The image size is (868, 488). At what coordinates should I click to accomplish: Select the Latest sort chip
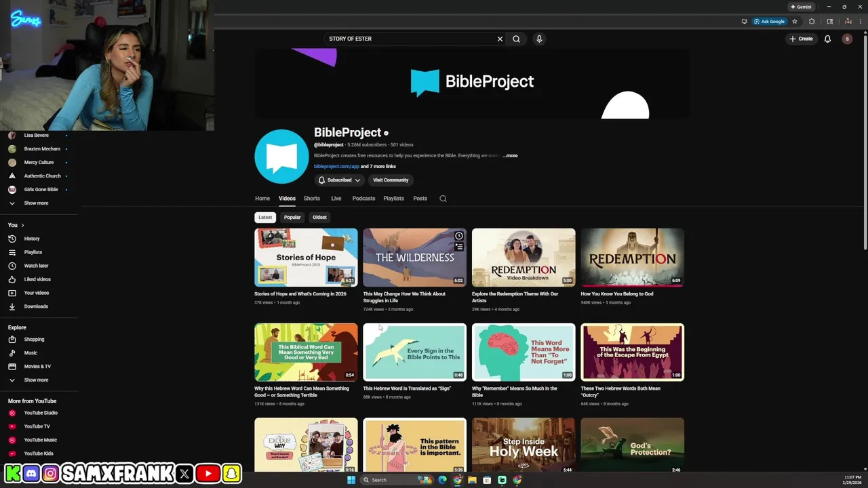click(x=265, y=217)
